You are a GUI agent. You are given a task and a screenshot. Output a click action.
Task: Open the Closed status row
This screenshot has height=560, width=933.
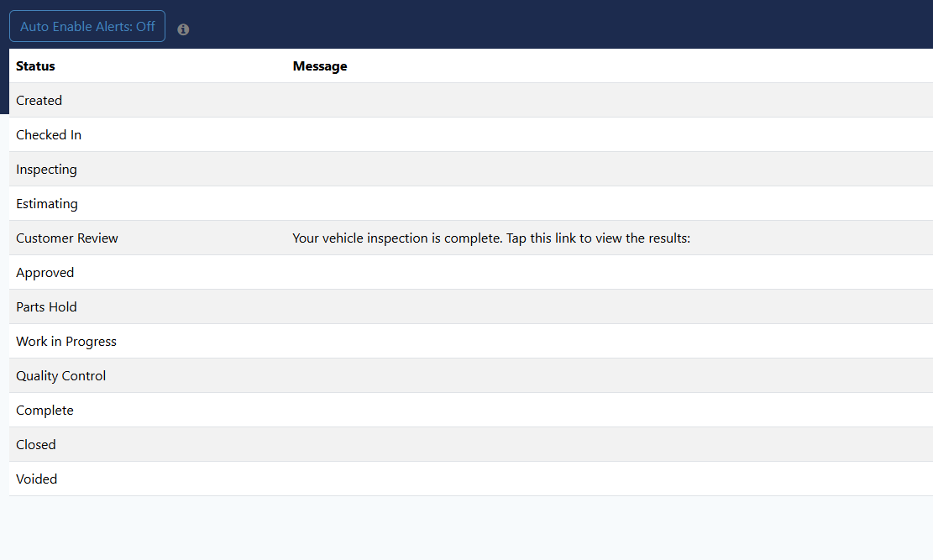[471, 444]
